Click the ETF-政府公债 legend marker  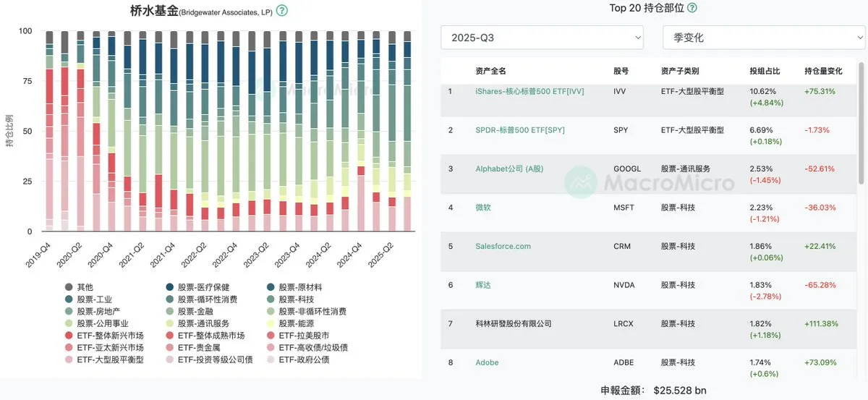coord(271,359)
